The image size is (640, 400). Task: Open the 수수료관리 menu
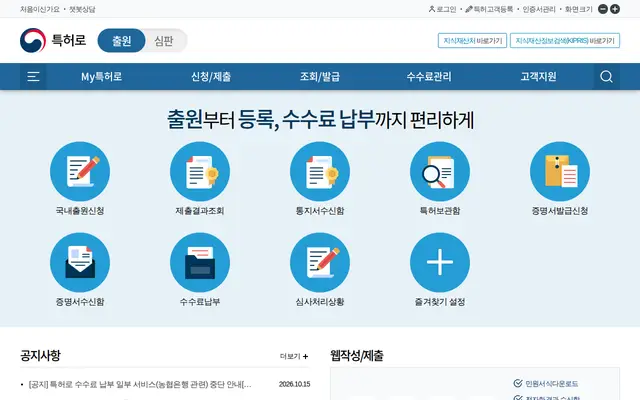click(x=429, y=76)
